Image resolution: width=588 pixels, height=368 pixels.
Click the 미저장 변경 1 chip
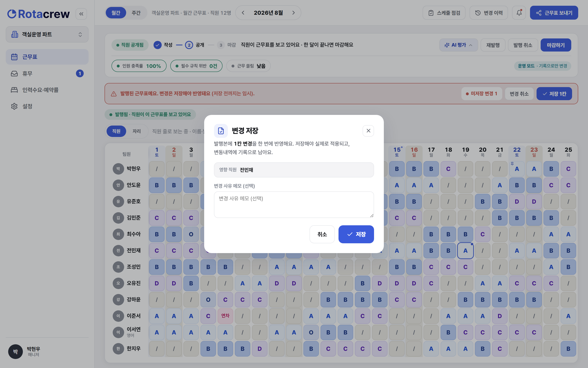click(x=482, y=94)
